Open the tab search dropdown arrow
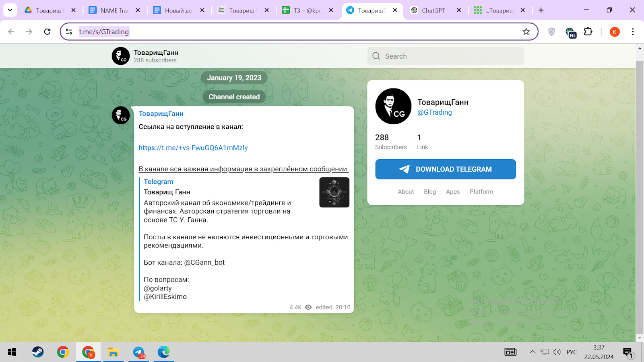The height and width of the screenshot is (362, 644). point(10,10)
